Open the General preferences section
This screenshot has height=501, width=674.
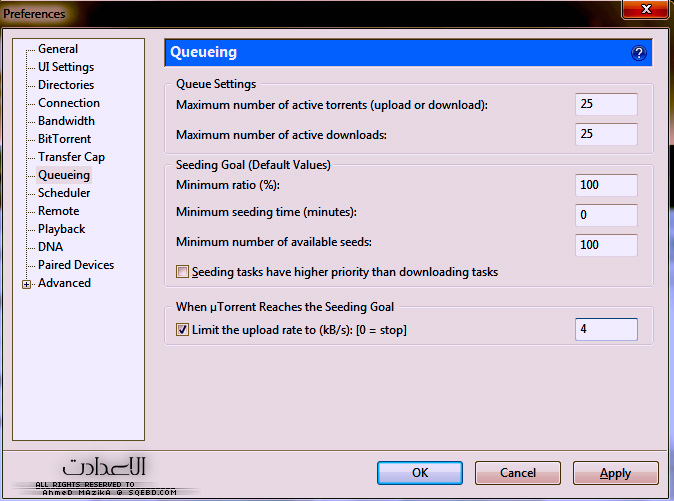coord(58,49)
